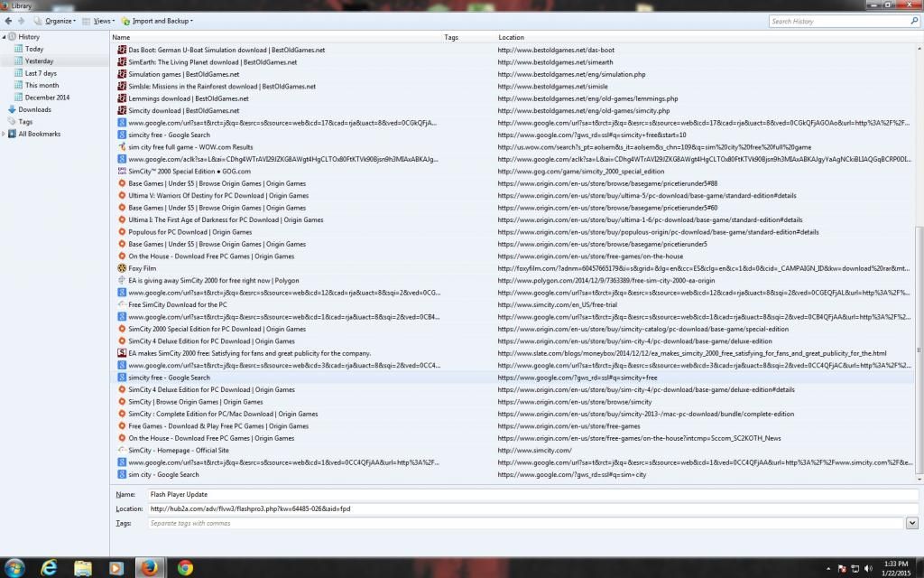The height and width of the screenshot is (578, 924).
Task: Click Foxy Film favicon
Action: [x=122, y=268]
